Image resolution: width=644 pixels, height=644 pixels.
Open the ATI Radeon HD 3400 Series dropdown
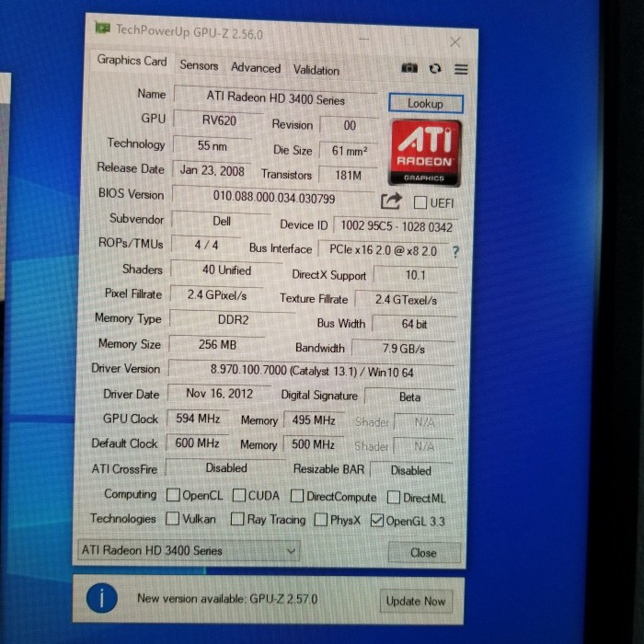click(189, 550)
